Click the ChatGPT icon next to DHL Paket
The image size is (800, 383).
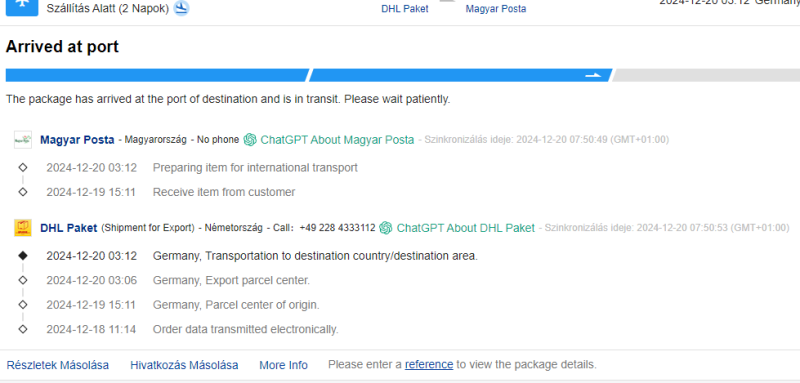(386, 228)
